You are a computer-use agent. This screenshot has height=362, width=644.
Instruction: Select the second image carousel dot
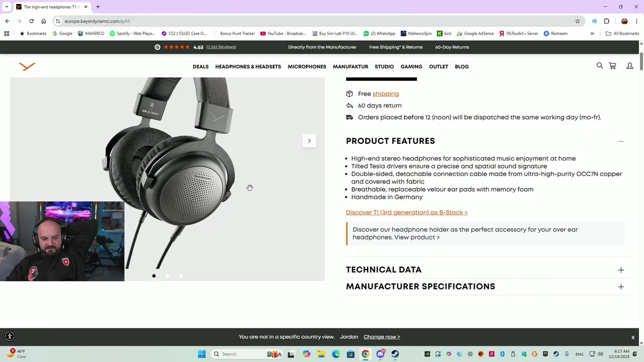(167, 276)
